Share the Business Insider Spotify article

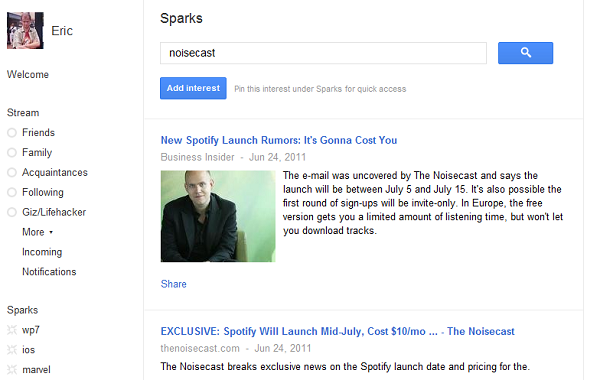point(174,284)
